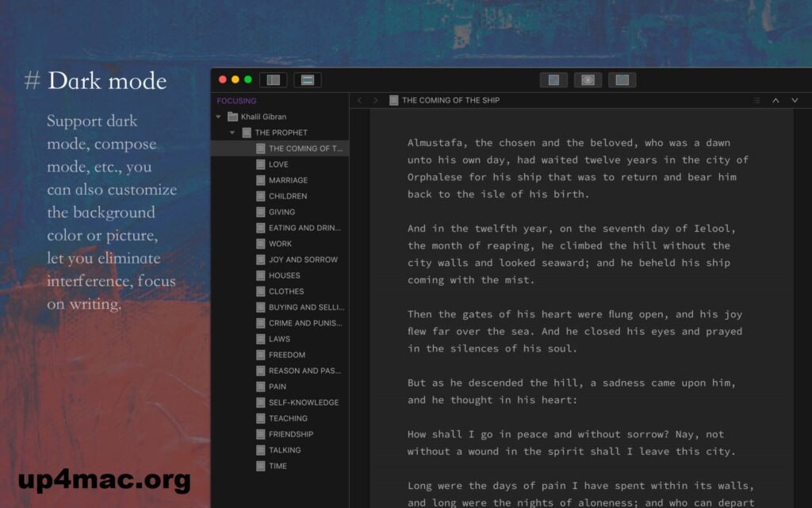The image size is (812, 508).
Task: Open the LOVE chapter
Action: (x=278, y=164)
